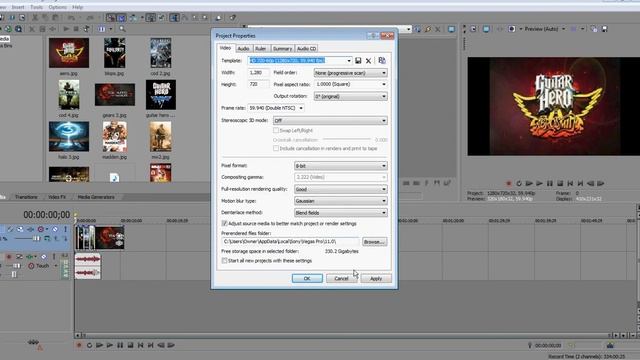The height and width of the screenshot is (360, 640).
Task: Click the Prerendered files folder path field
Action: coord(290,242)
